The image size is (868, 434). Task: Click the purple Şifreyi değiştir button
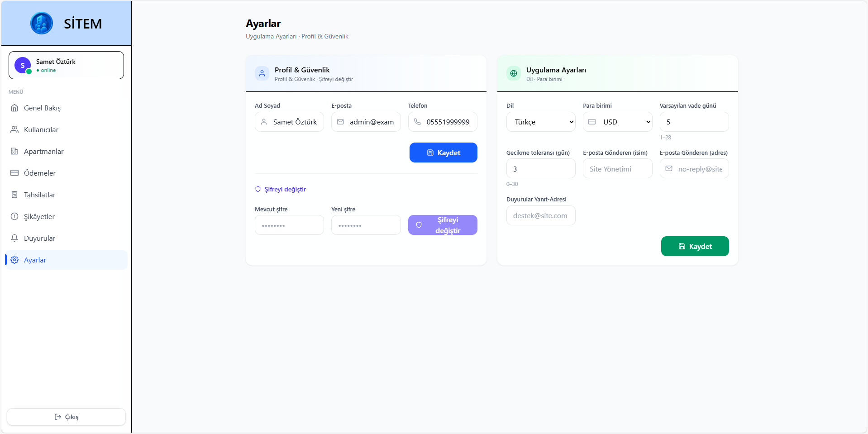point(443,225)
